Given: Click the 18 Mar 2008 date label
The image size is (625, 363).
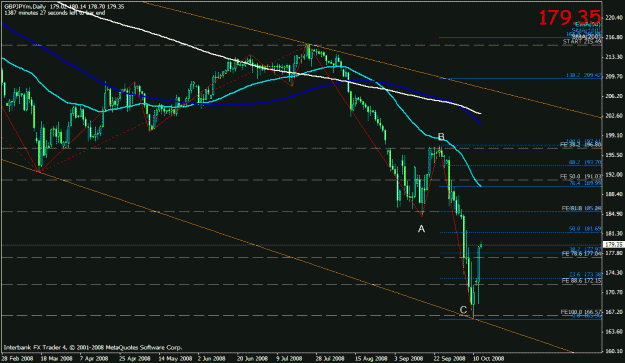Looking at the screenshot, I should [56, 358].
